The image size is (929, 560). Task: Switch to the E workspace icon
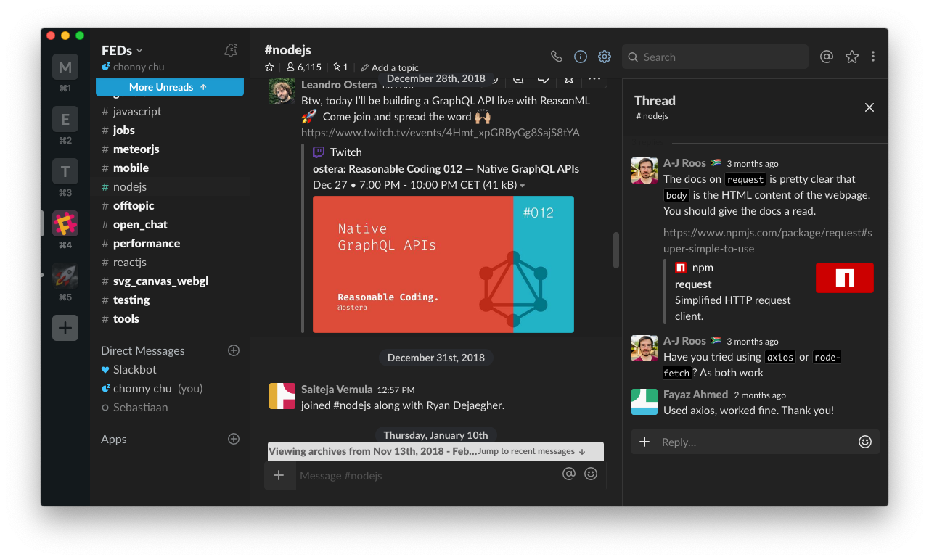pyautogui.click(x=65, y=120)
